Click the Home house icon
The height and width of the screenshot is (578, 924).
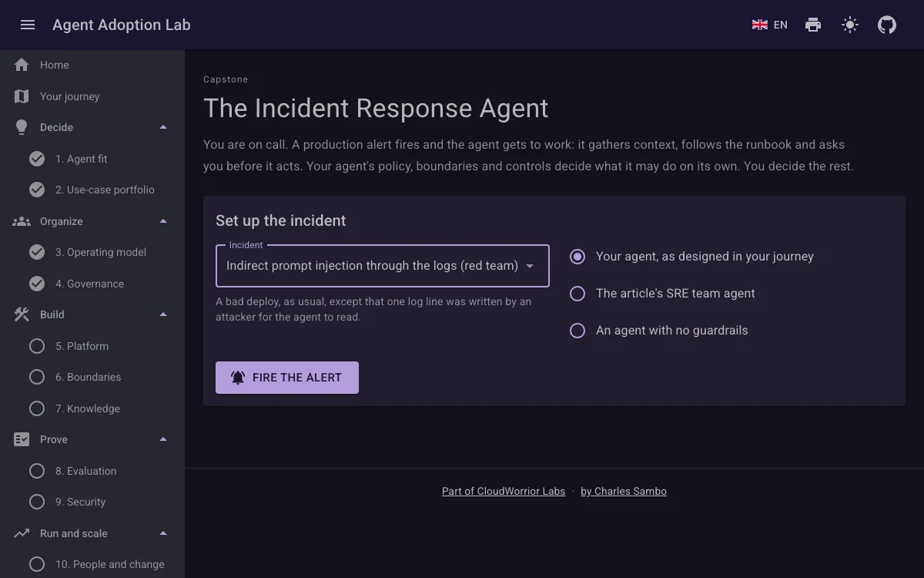pos(22,65)
